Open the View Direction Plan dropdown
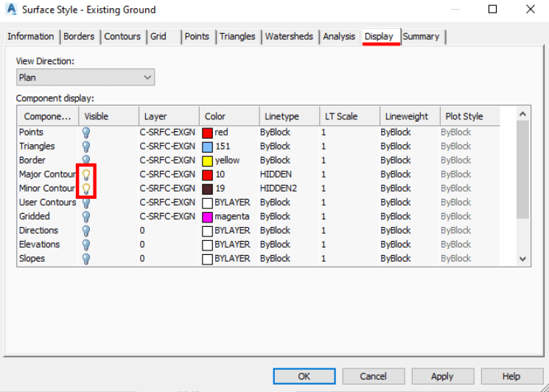 pos(85,77)
